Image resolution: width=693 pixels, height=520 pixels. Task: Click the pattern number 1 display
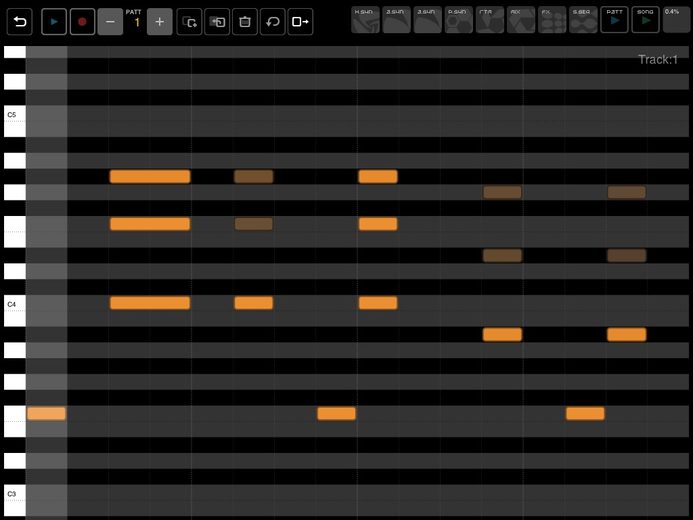[137, 23]
